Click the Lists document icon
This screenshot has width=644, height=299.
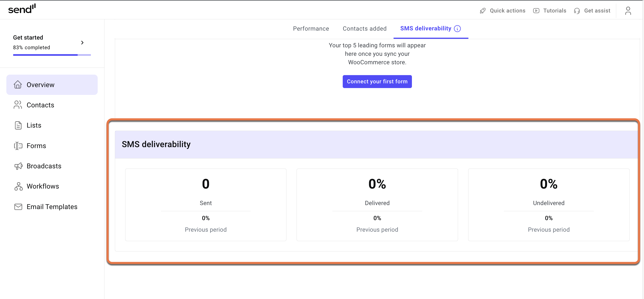[18, 125]
